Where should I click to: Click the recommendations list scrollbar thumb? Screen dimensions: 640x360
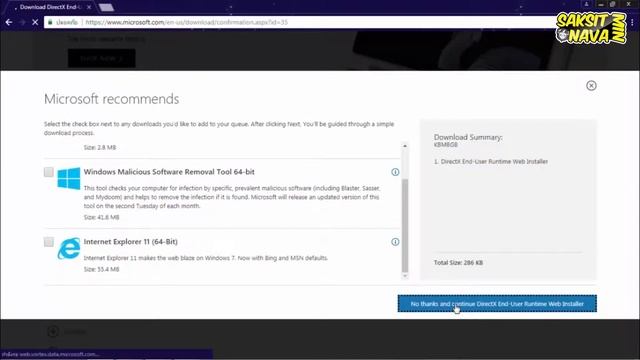(x=405, y=225)
